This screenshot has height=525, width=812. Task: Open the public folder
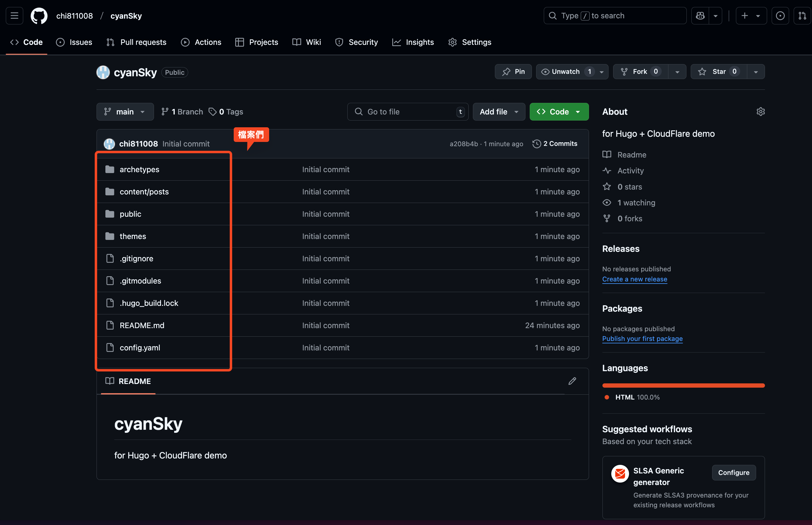tap(130, 214)
